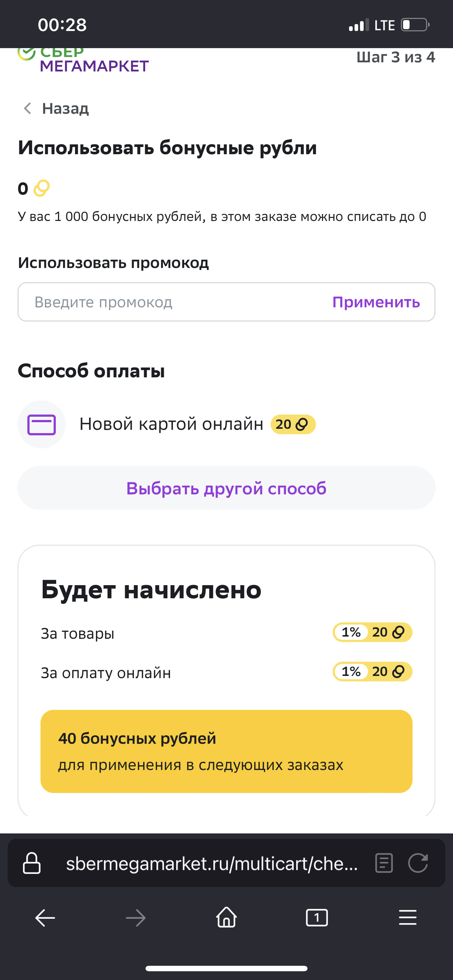This screenshot has height=980, width=453.
Task: Tap the yellow 40 бонусных рублей banner
Action: 226,751
